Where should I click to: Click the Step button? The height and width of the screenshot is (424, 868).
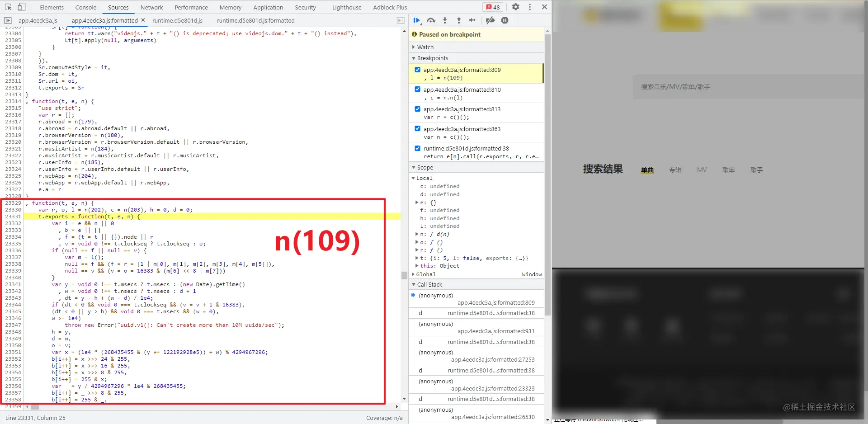(472, 20)
